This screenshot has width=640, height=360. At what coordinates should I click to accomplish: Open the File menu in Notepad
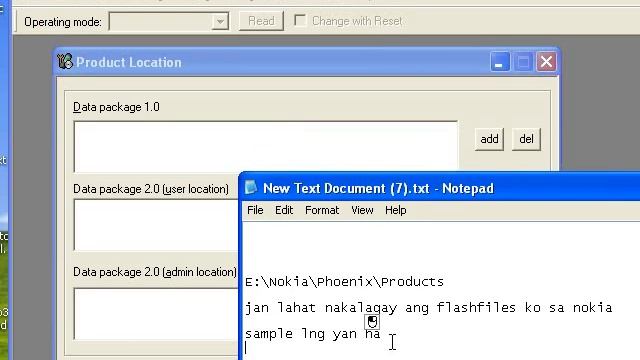coord(255,210)
